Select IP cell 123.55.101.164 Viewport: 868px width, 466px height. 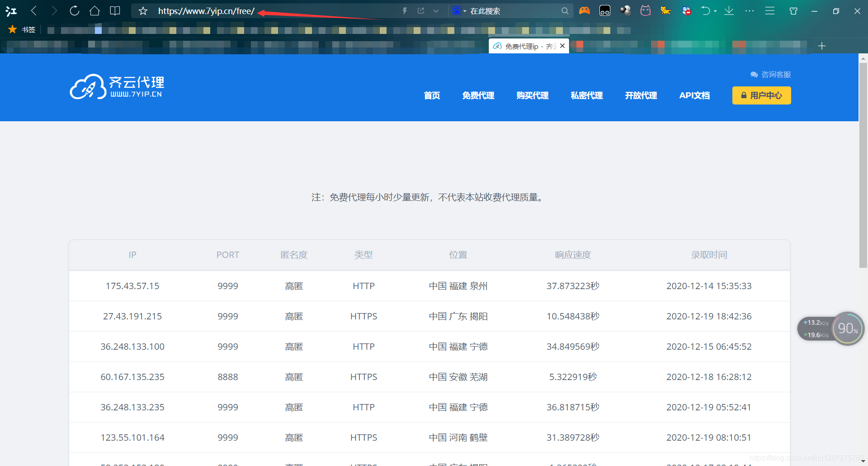pos(132,437)
